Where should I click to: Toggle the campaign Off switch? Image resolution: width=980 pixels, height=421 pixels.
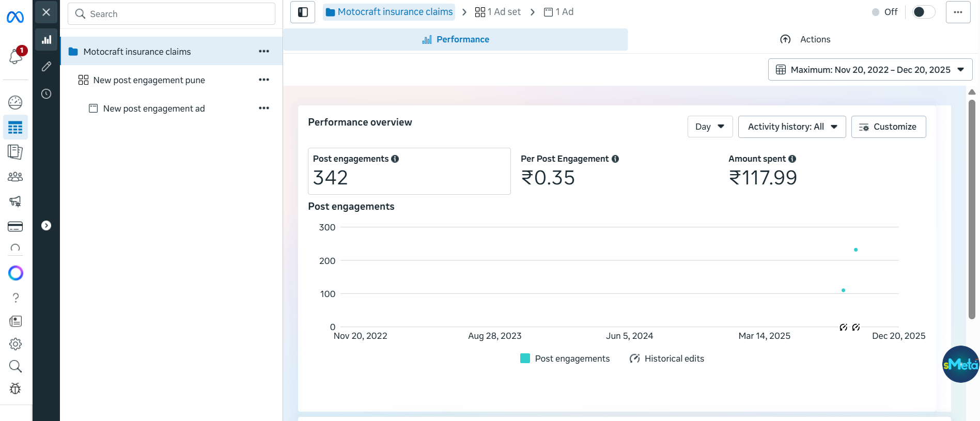pos(923,12)
